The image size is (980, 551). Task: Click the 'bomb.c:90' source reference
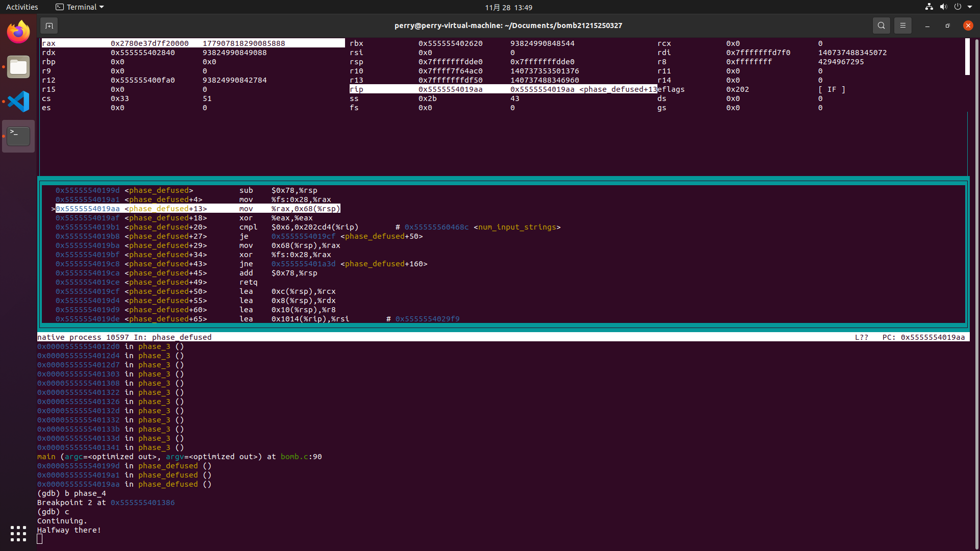301,457
